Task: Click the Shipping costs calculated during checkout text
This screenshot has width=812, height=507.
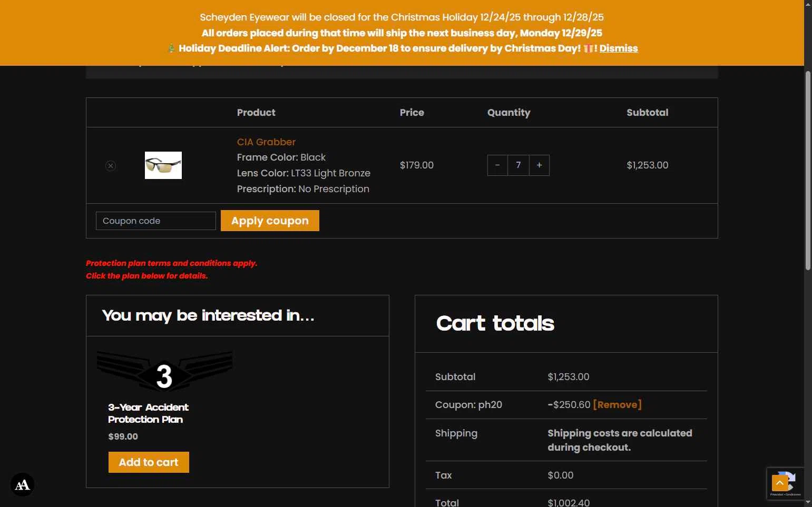Action: tap(620, 440)
